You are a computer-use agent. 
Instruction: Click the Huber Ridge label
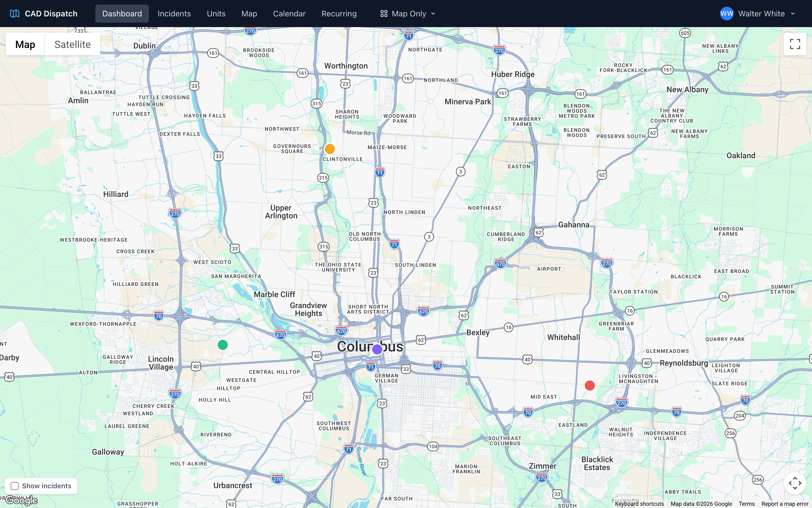coord(513,74)
